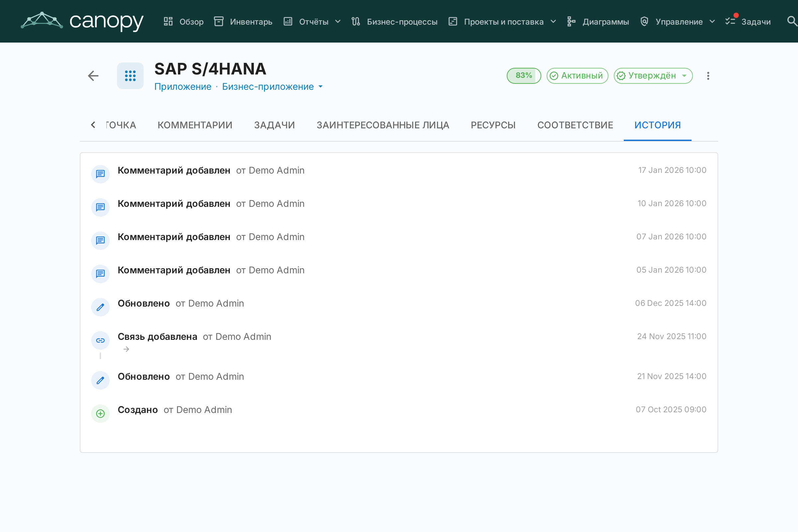Open the three-dot more options menu

point(708,76)
